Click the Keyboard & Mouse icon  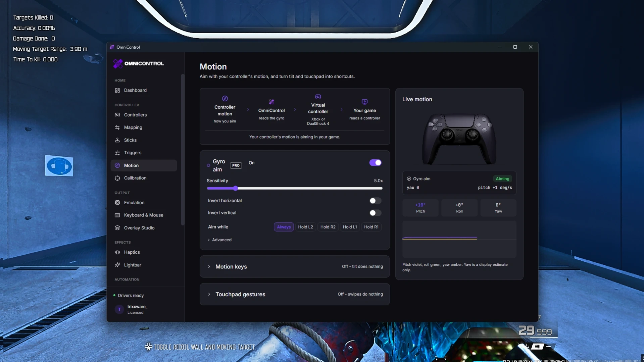tap(117, 215)
